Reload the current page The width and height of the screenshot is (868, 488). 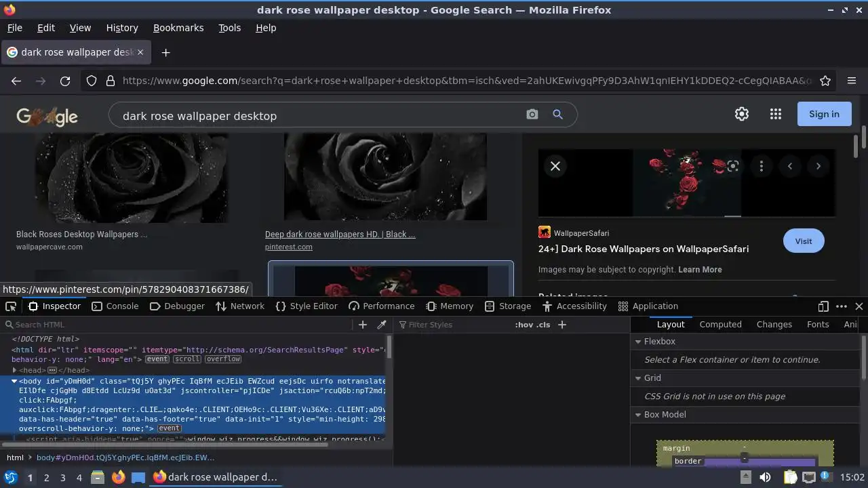click(65, 81)
